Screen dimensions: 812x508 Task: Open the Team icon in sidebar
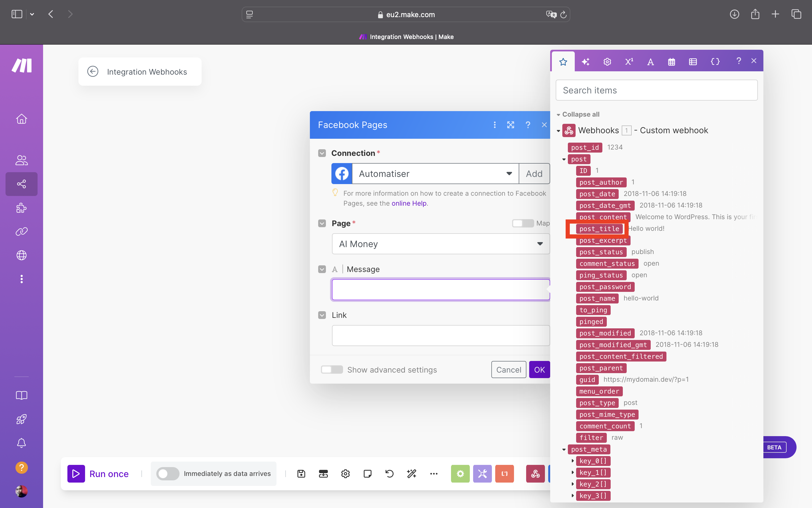click(22, 160)
